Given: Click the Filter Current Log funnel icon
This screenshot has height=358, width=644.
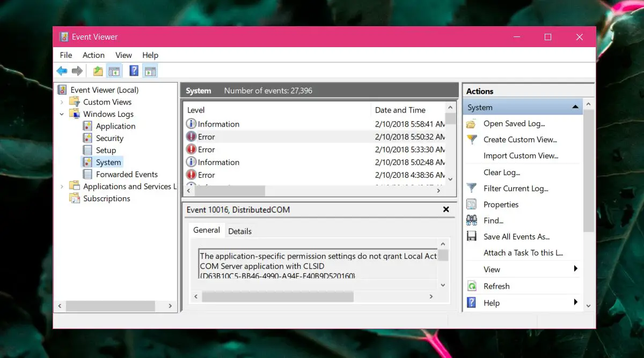Looking at the screenshot, I should tap(472, 188).
